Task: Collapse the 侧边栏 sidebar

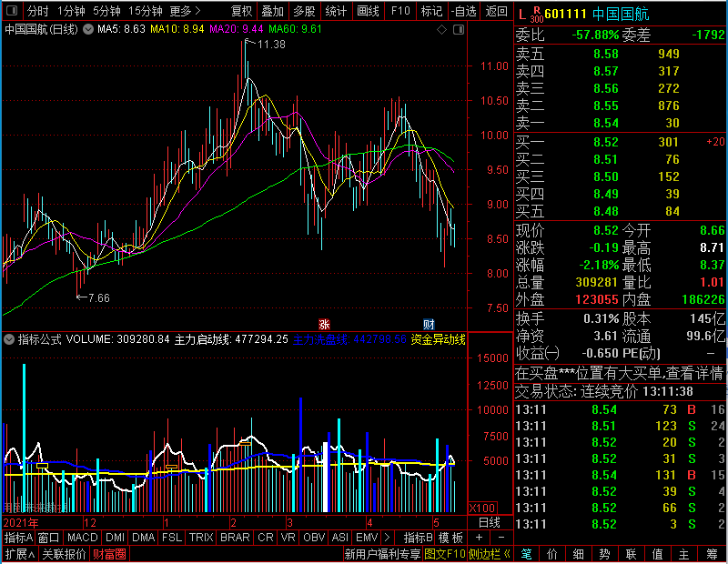Action: coord(490,554)
